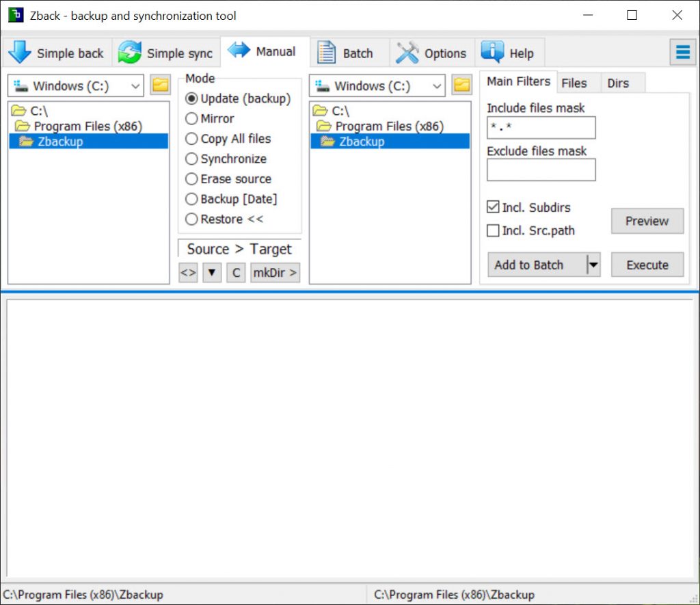Switch to Options tab
Viewport: 700px width, 605px height.
click(432, 53)
